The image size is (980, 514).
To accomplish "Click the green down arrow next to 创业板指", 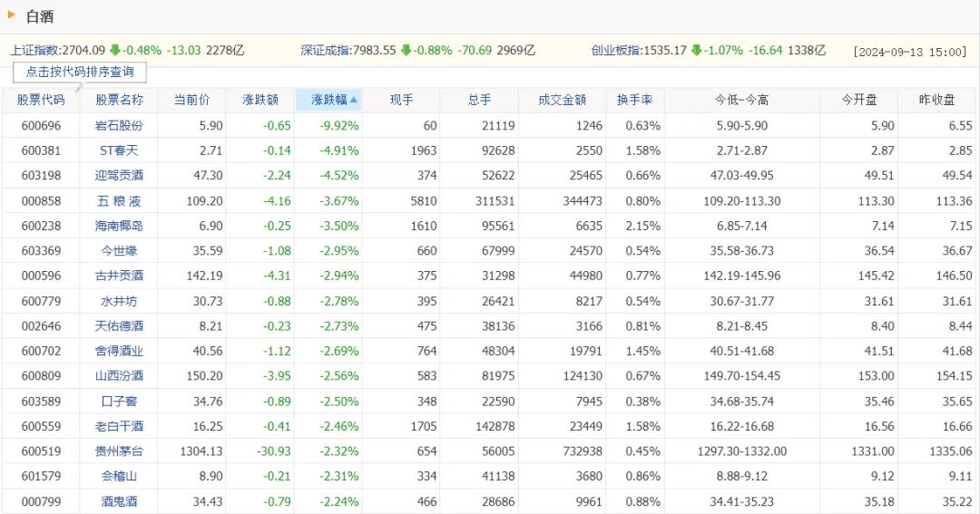I will click(696, 51).
